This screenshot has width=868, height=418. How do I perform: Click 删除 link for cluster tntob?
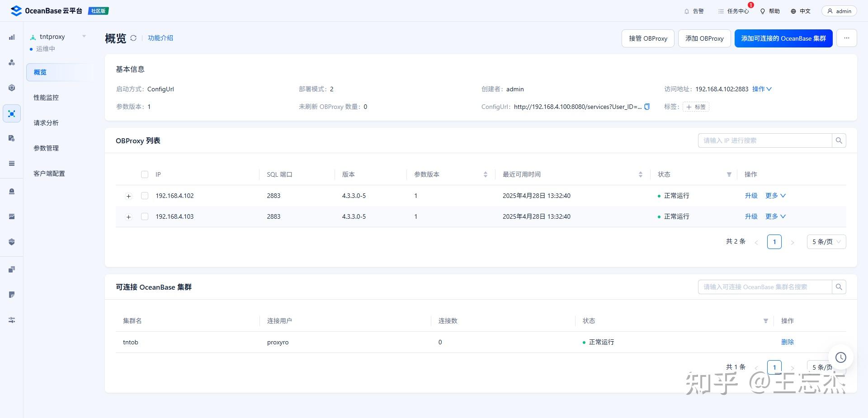pyautogui.click(x=788, y=342)
